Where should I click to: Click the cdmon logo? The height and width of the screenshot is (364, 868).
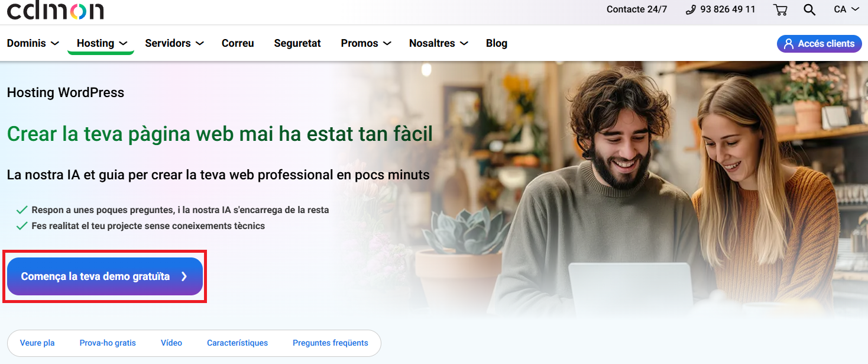pyautogui.click(x=55, y=9)
